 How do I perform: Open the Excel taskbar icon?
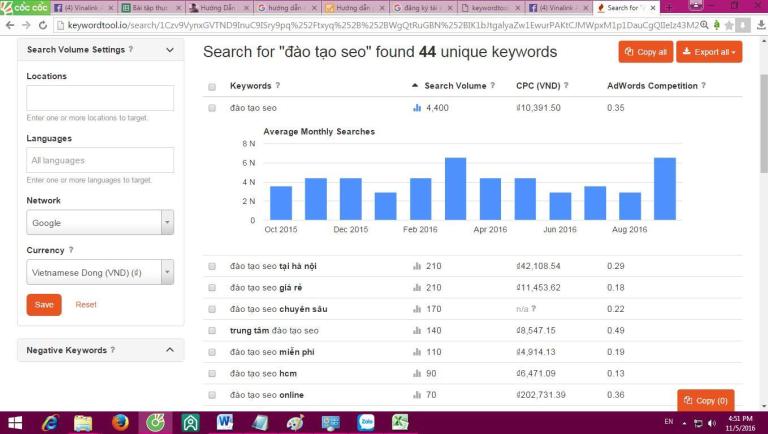400,422
